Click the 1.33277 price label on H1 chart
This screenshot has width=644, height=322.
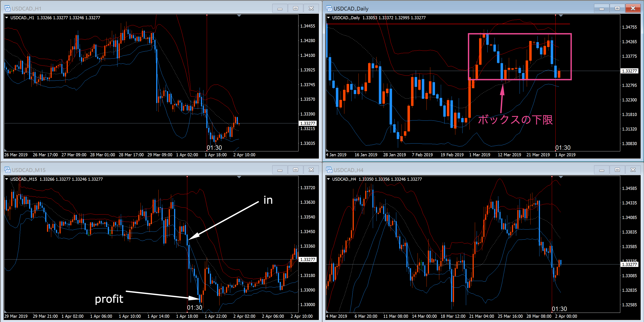point(308,123)
